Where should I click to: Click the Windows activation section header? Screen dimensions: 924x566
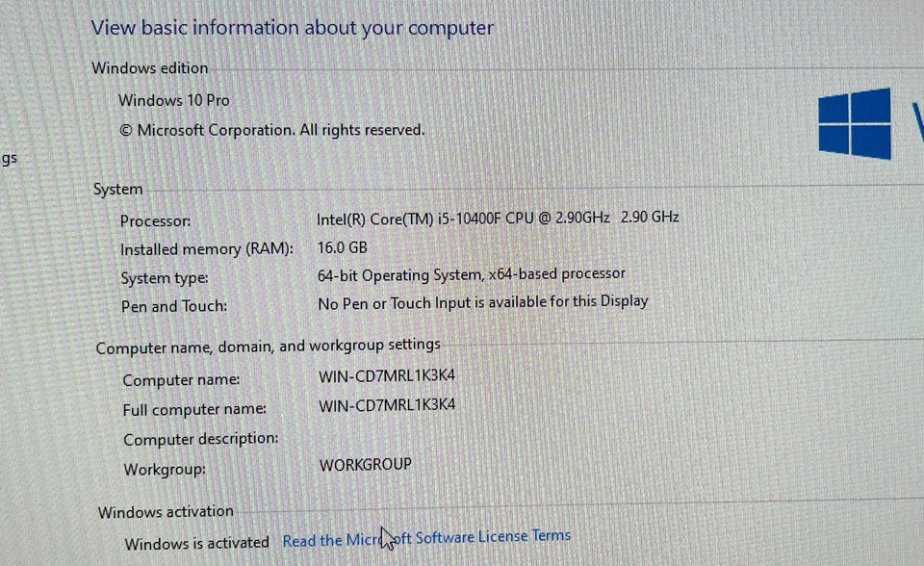(x=166, y=512)
